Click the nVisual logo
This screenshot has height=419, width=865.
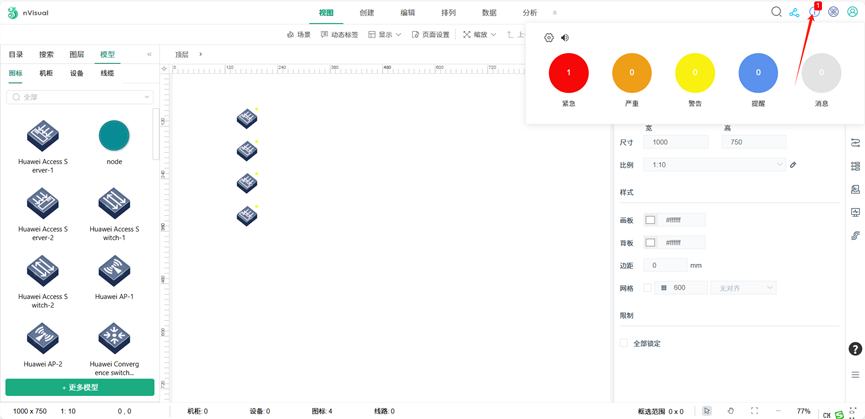point(28,13)
